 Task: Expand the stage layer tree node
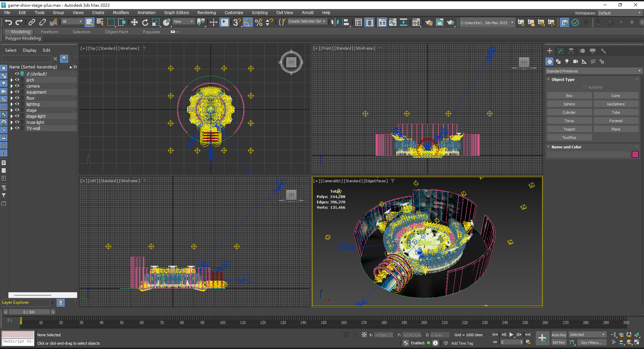12,110
